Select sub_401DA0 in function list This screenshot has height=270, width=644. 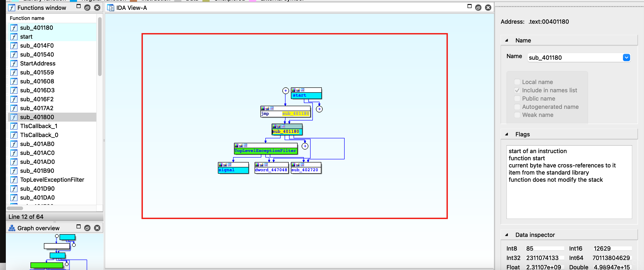52,198
